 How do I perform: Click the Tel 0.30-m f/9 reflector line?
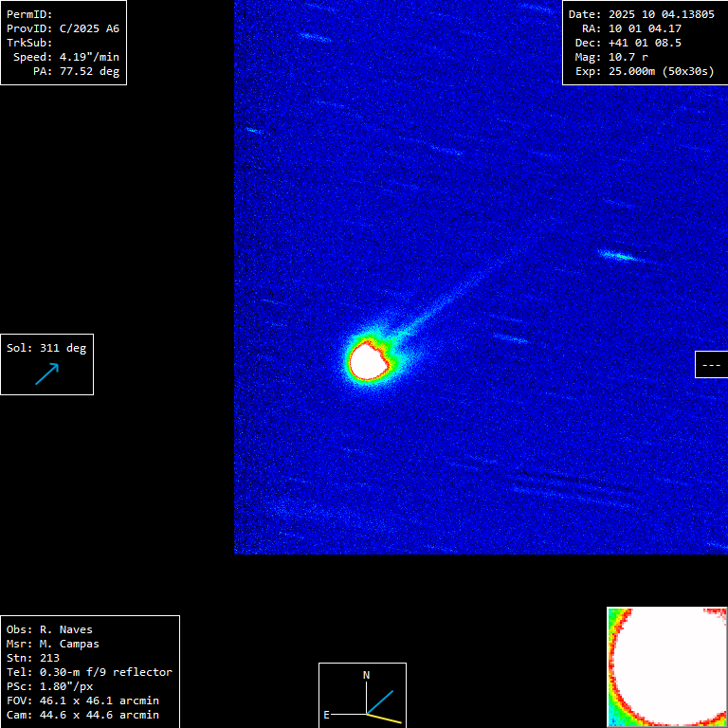click(89, 672)
